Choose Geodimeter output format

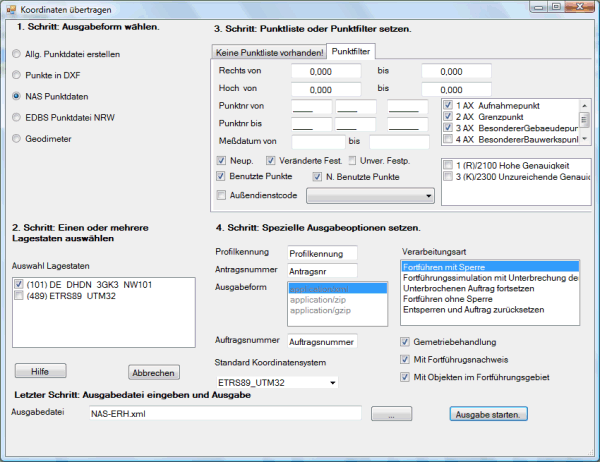pyautogui.click(x=16, y=139)
